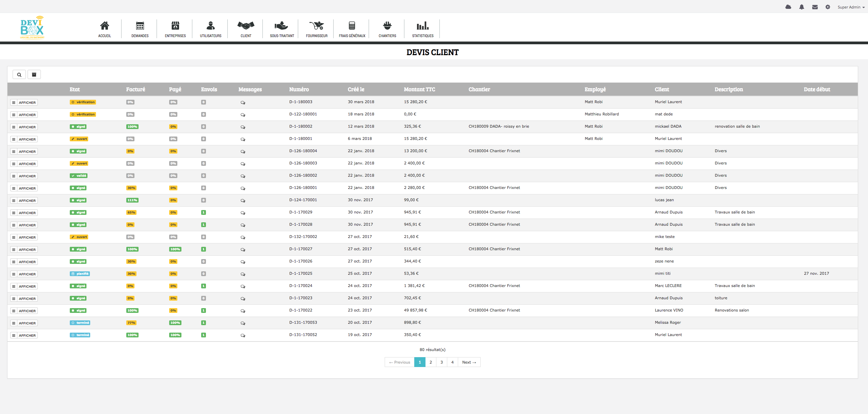Image resolution: width=868 pixels, height=414 pixels.
Task: Click the FOURNISSEUR cart icon
Action: pyautogui.click(x=316, y=26)
